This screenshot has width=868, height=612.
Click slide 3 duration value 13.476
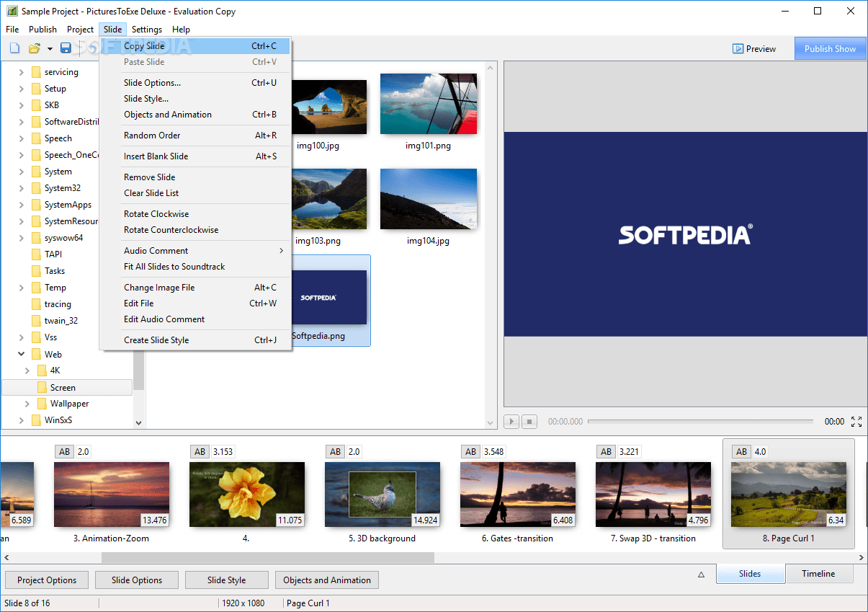[154, 520]
